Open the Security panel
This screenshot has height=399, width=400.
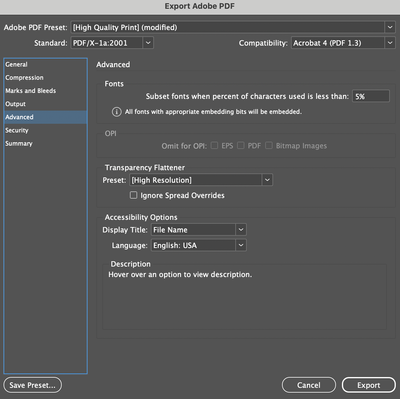[x=46, y=130]
